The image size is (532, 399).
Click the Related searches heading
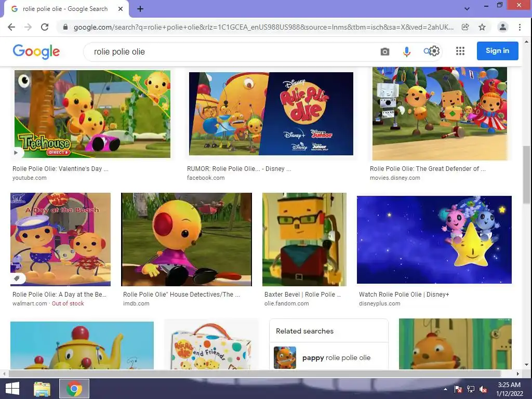[x=304, y=331]
